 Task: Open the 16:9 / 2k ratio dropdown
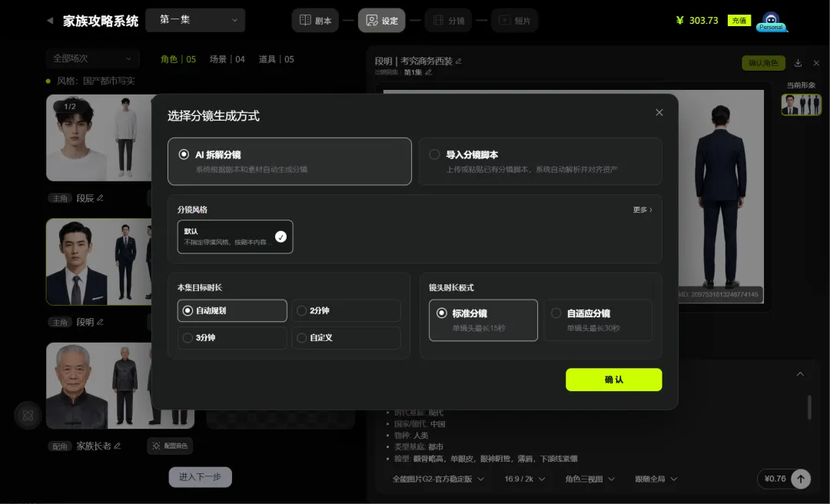[525, 479]
